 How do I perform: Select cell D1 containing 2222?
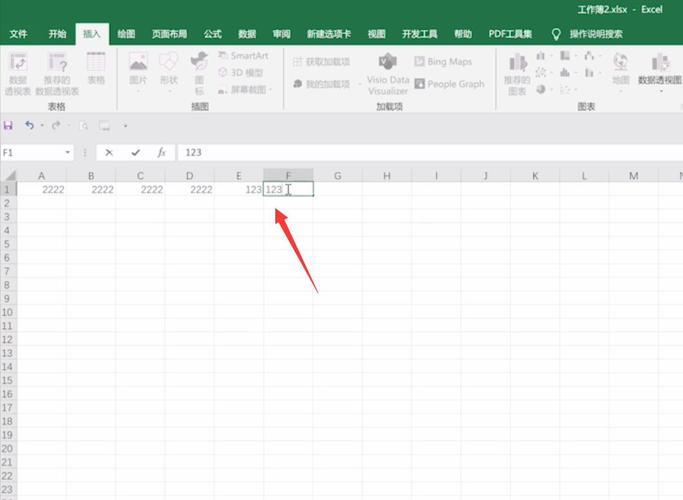(189, 189)
